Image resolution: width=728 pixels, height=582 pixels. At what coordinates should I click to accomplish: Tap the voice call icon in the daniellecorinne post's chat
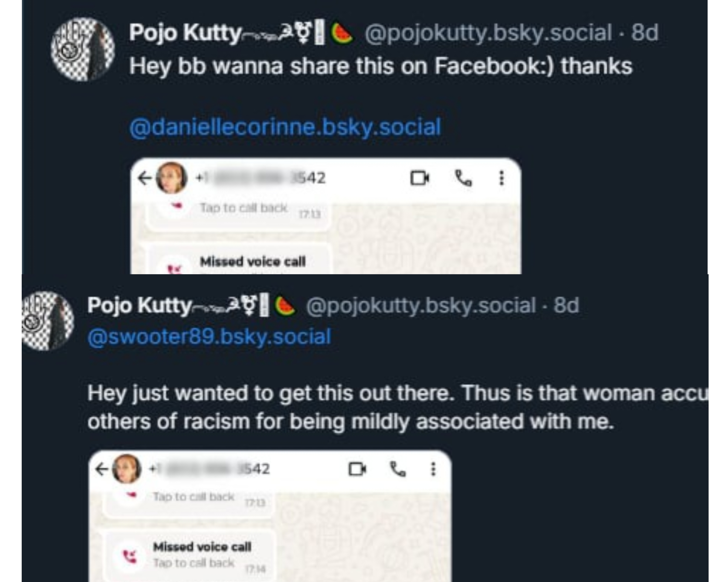click(463, 178)
